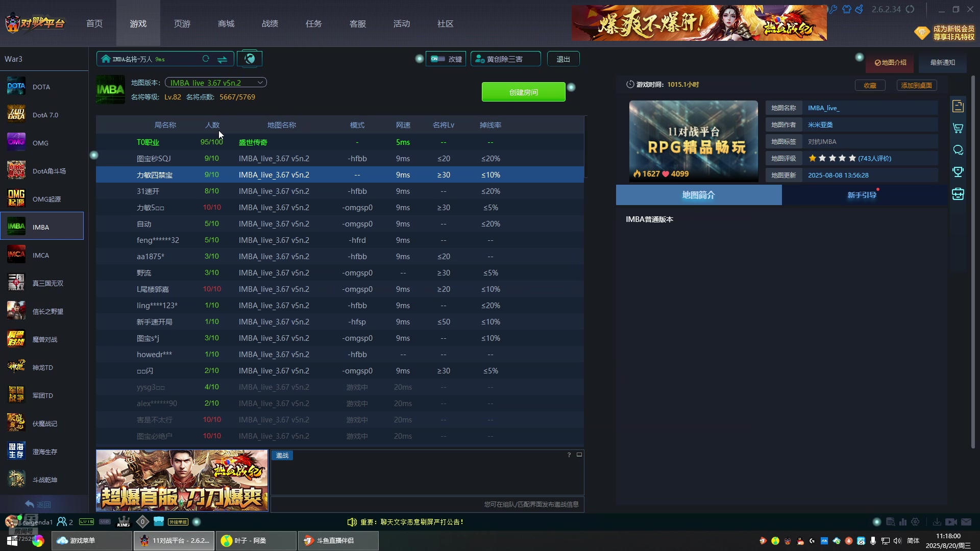Select the 地图简介 tab
Viewport: 980px width, 551px height.
pyautogui.click(x=699, y=195)
